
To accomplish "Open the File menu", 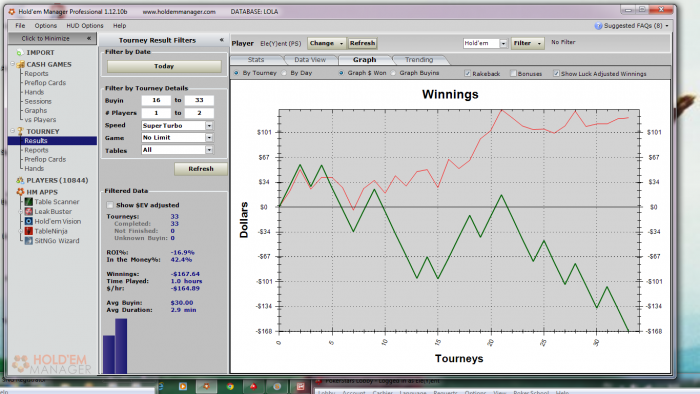I will point(20,26).
